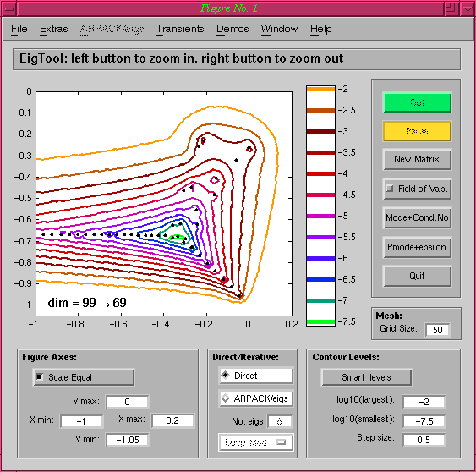Toggle the Scale Equal checkbox

click(x=40, y=377)
